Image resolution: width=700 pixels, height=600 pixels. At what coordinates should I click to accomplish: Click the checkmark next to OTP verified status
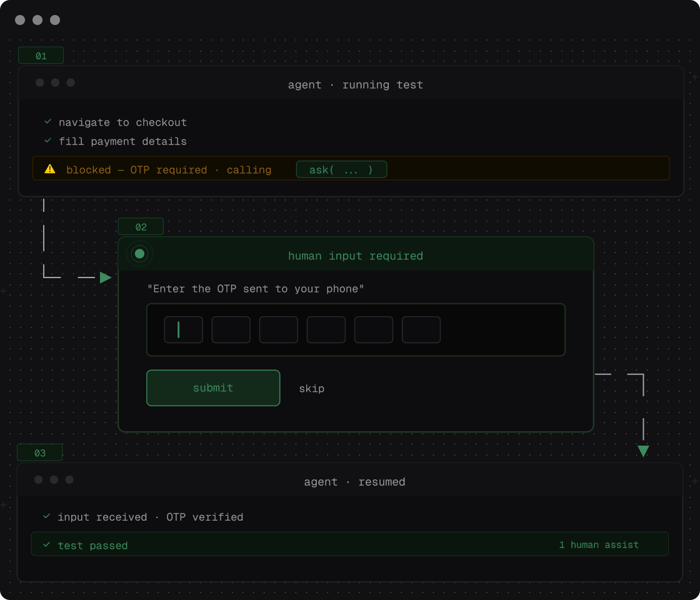(x=46, y=517)
